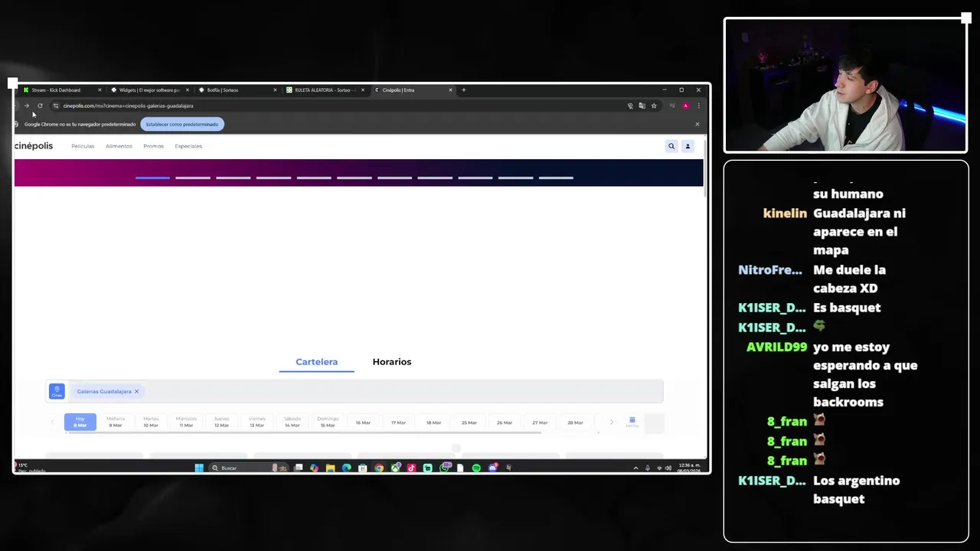The image size is (980, 551).
Task: Select the Martes 10 Mar date
Action: click(151, 422)
